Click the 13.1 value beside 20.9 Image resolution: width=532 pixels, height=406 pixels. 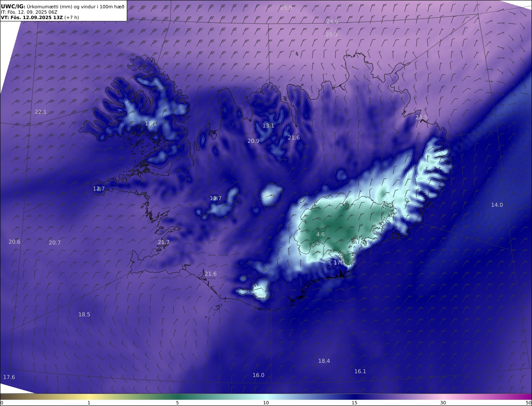tap(268, 126)
